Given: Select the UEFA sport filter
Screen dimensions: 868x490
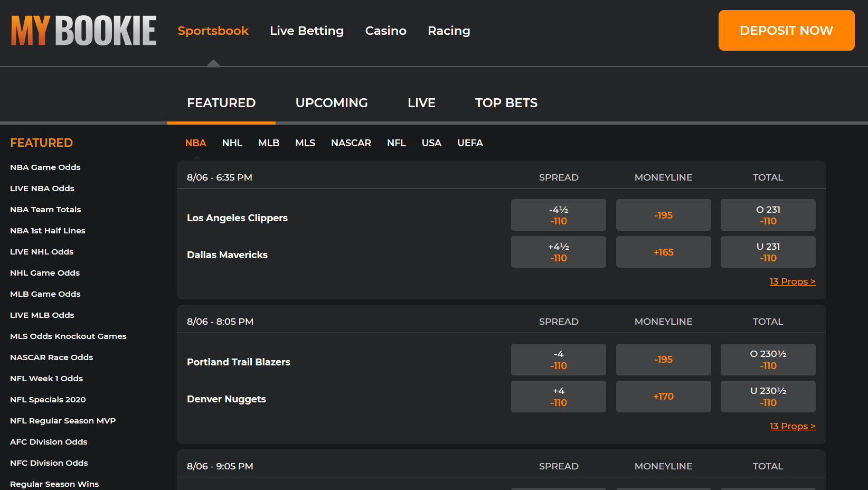Looking at the screenshot, I should tap(470, 143).
